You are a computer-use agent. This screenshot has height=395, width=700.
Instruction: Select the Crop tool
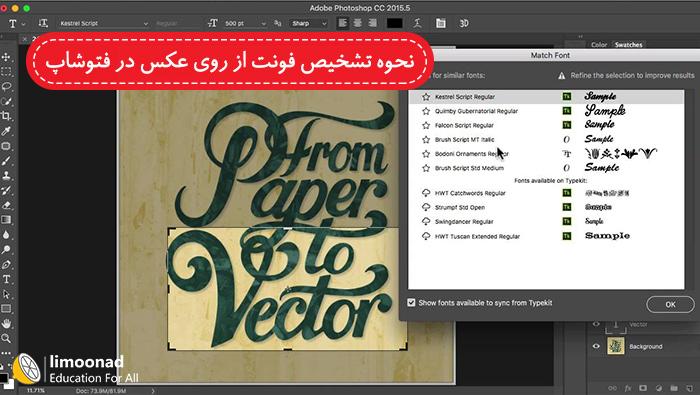coord(6,116)
